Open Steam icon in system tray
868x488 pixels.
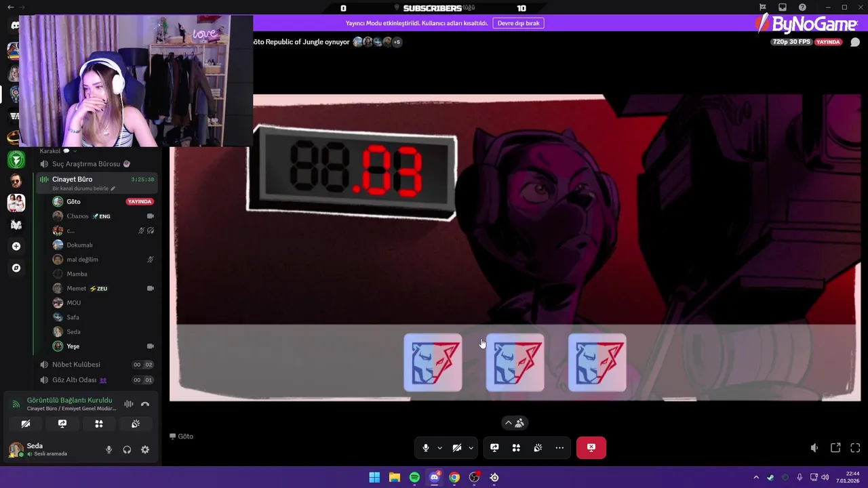(770, 477)
